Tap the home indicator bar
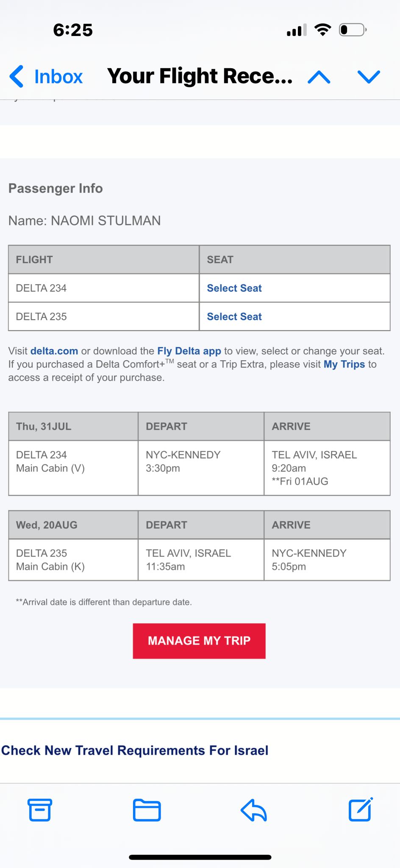 (200, 857)
